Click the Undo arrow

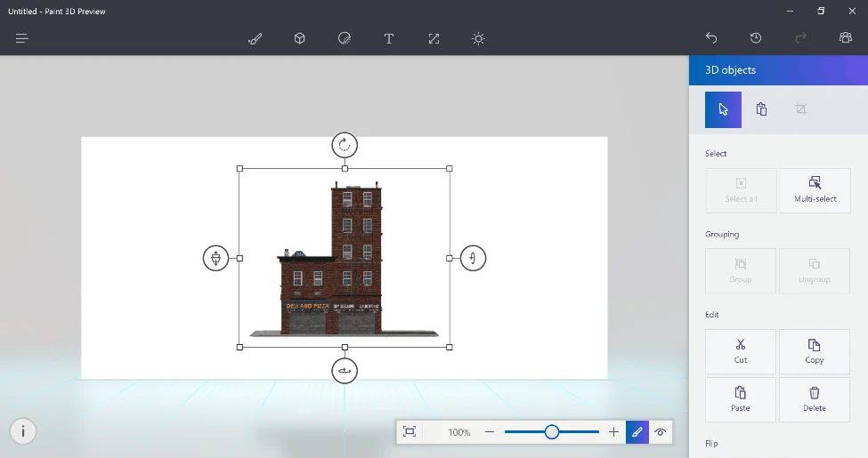point(711,38)
